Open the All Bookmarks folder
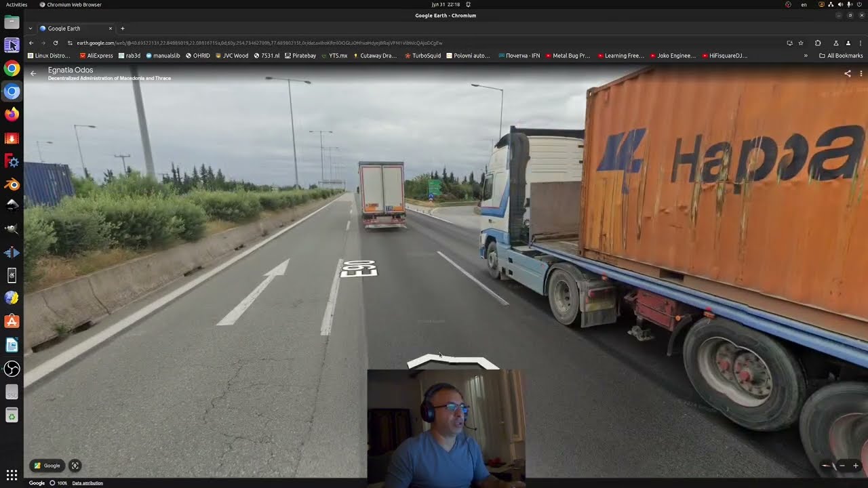This screenshot has width=868, height=488. pos(841,56)
